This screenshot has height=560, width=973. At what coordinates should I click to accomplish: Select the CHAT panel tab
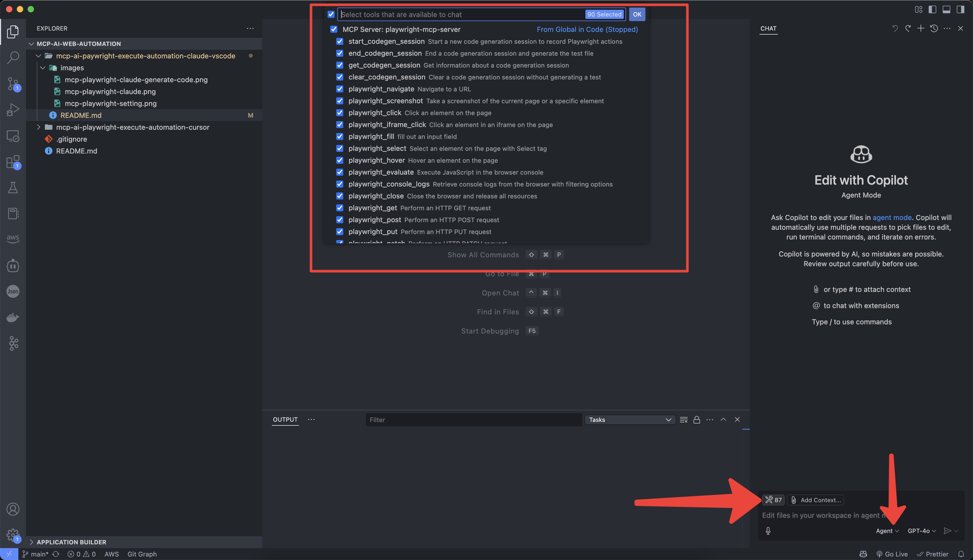click(x=768, y=28)
